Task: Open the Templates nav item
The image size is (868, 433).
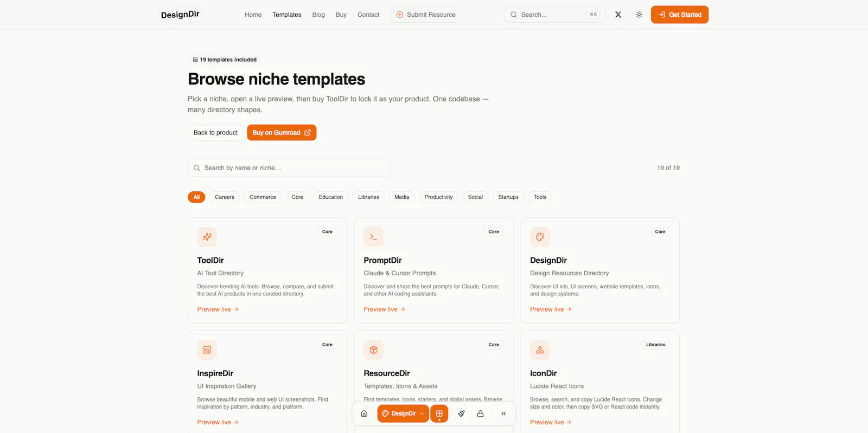Action: (287, 15)
